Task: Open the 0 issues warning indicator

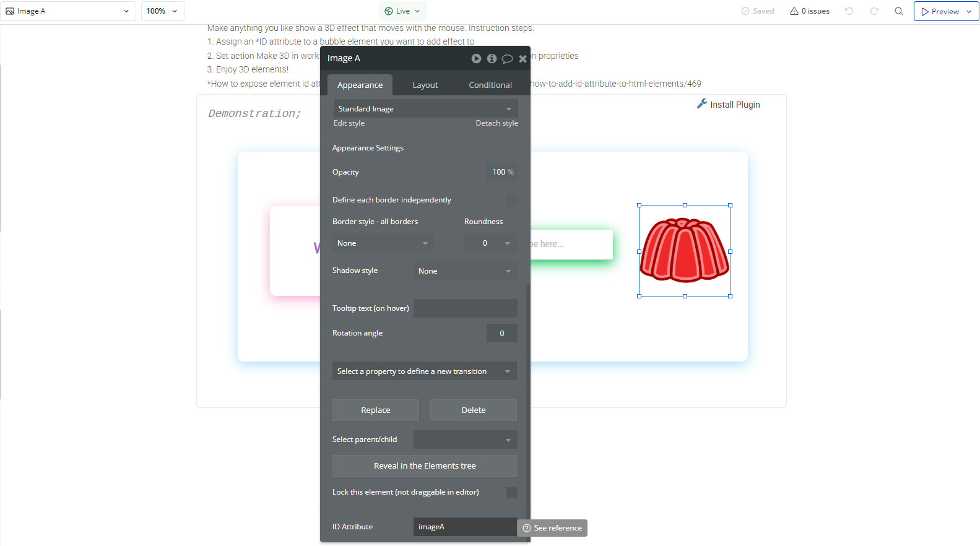Action: pos(810,11)
